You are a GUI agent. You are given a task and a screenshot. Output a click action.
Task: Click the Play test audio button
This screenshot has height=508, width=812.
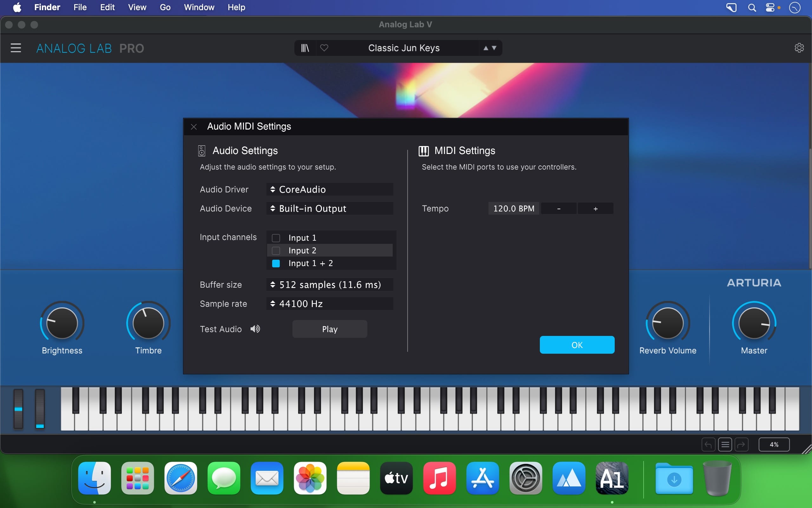[330, 329]
